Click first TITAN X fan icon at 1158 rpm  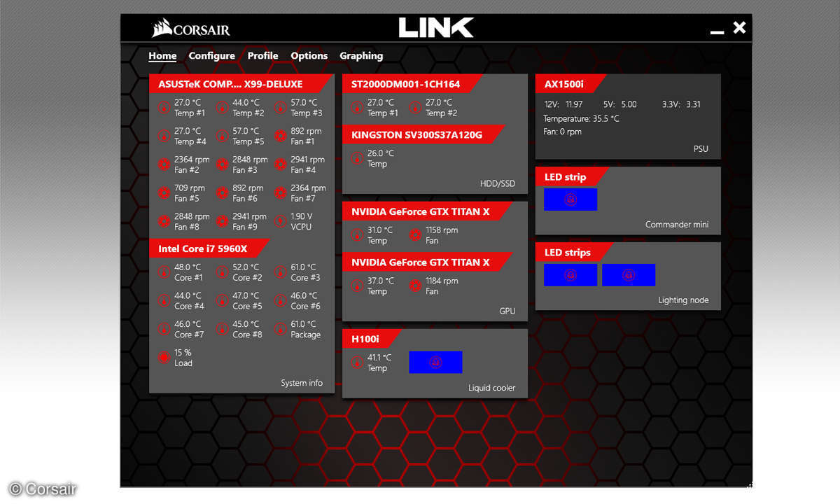pos(414,234)
